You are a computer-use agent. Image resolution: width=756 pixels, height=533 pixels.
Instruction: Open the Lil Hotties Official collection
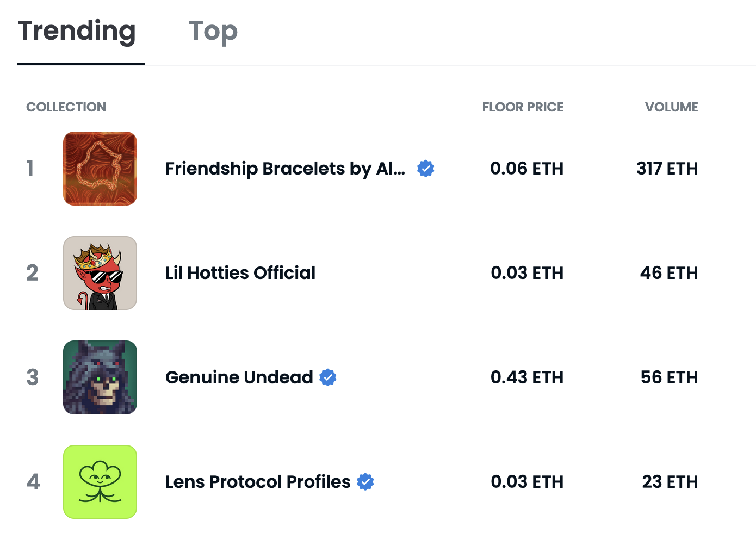[240, 273]
